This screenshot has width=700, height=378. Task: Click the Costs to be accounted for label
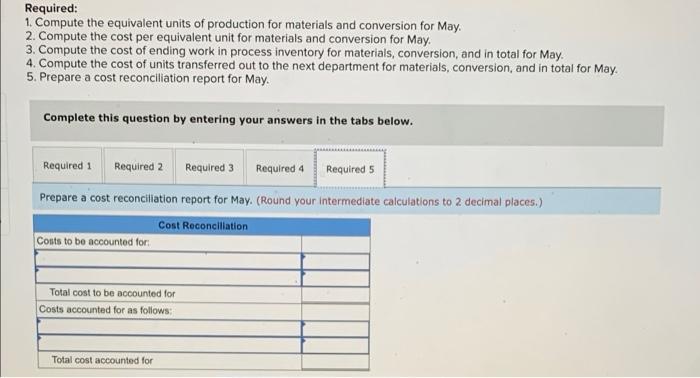pyautogui.click(x=93, y=241)
